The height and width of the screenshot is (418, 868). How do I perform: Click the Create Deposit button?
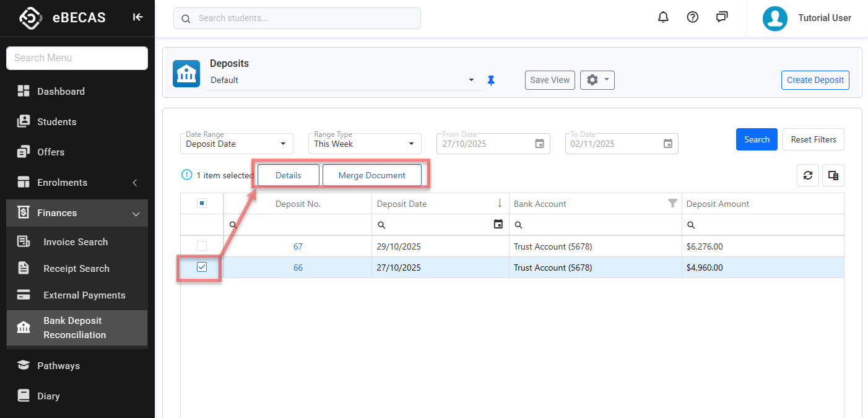tap(815, 80)
